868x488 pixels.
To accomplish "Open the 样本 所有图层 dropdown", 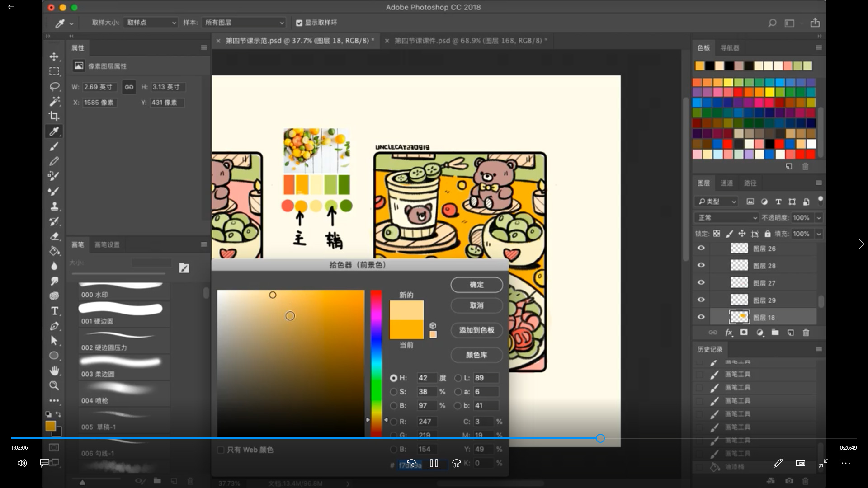I will [244, 23].
